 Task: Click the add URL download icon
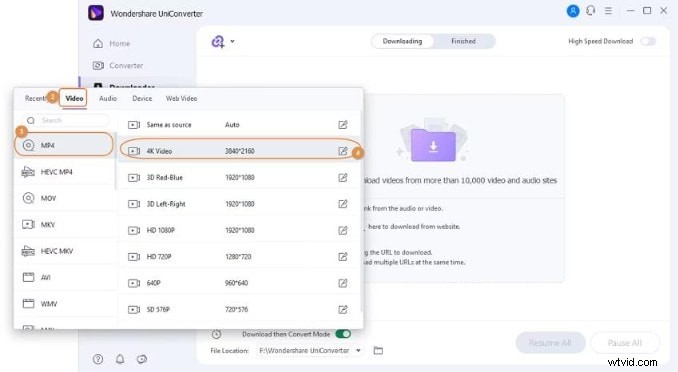tap(218, 42)
